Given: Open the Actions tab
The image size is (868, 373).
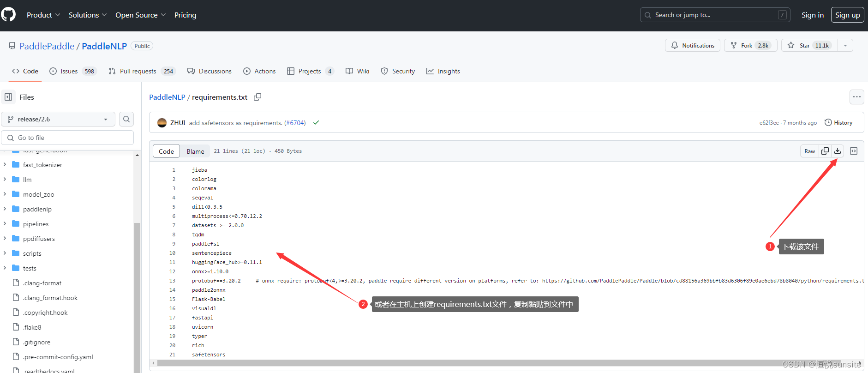Looking at the screenshot, I should 259,71.
